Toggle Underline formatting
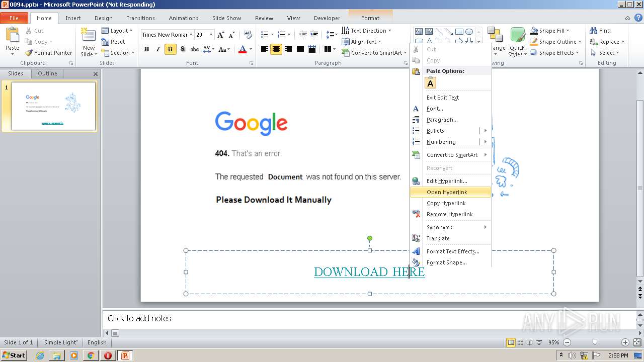The height and width of the screenshot is (362, 644). [170, 49]
